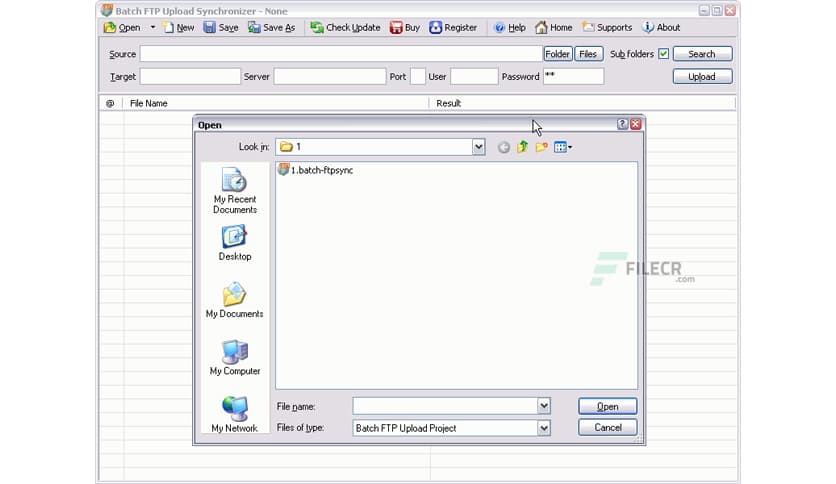The image size is (836, 484).
Task: Click the Files button next to Source
Action: [588, 54]
